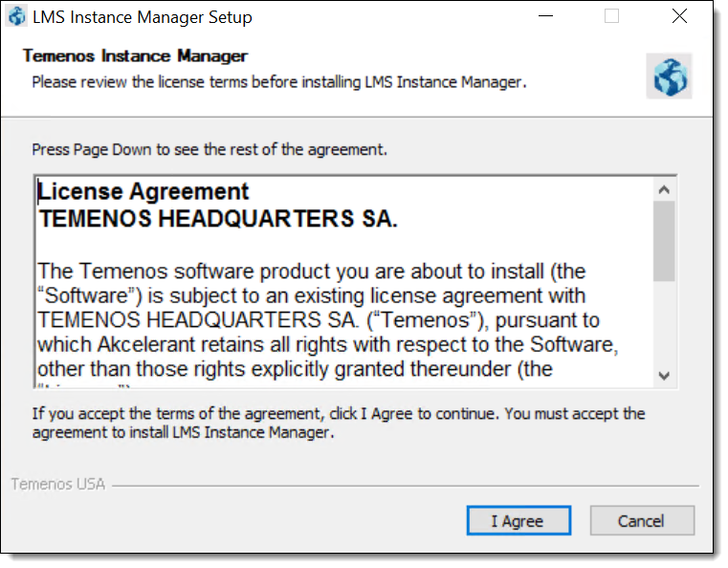This screenshot has height=568, width=728.
Task: Click the "Press Page Down" instruction text
Action: coord(210,150)
